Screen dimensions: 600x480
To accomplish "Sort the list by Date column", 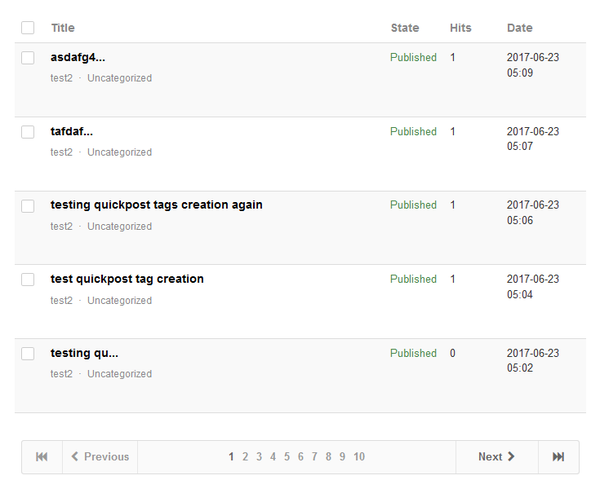I will (520, 28).
